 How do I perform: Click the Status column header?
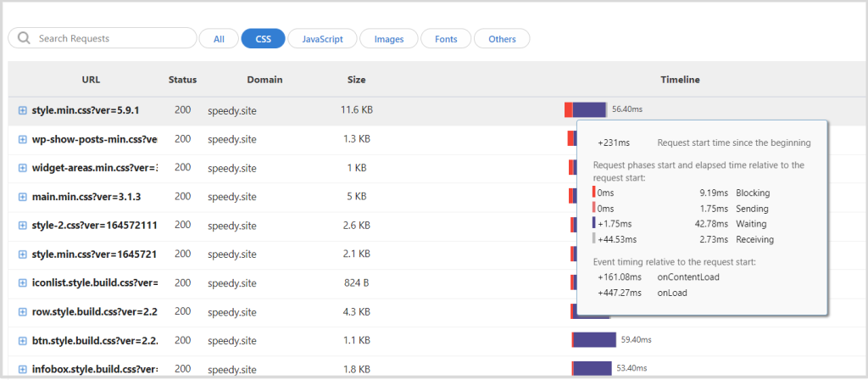183,80
